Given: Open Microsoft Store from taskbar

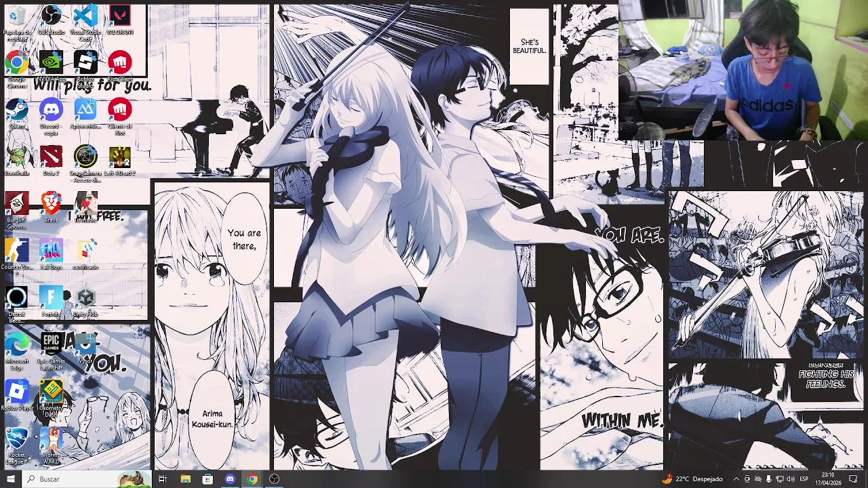Looking at the screenshot, I should (x=208, y=479).
